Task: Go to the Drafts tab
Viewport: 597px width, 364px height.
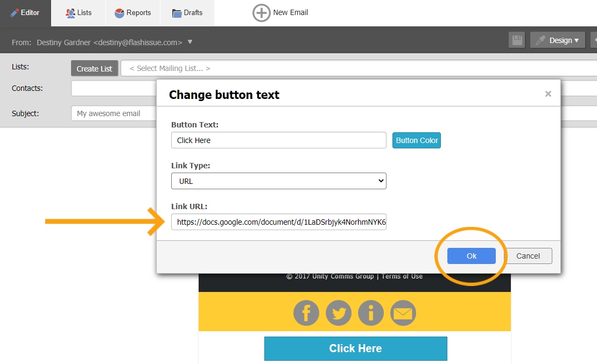Action: click(187, 13)
